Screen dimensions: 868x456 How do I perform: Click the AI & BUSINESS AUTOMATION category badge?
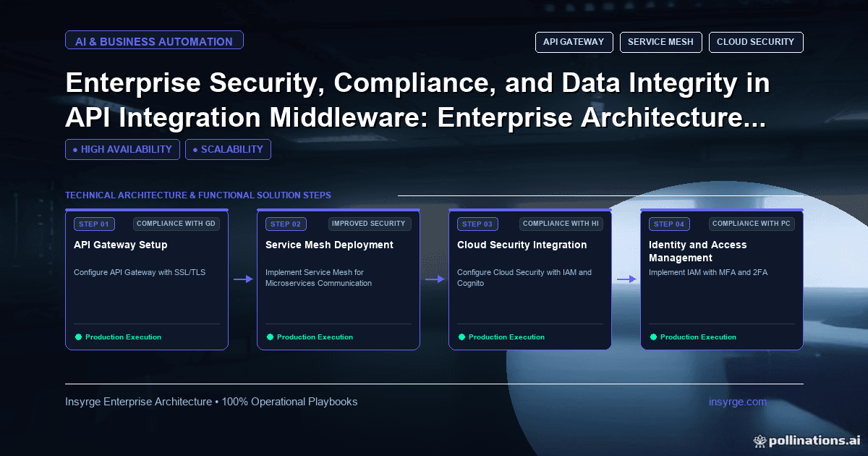pyautogui.click(x=154, y=41)
